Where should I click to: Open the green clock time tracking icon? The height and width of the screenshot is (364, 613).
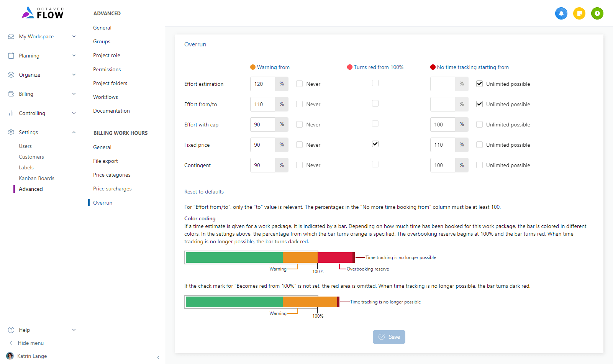(x=597, y=13)
